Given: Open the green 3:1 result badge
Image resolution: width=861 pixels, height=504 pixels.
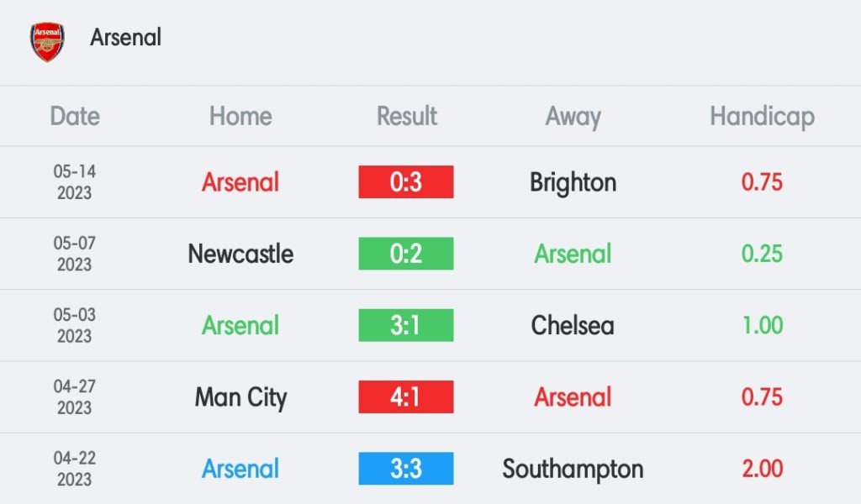Looking at the screenshot, I should point(406,325).
